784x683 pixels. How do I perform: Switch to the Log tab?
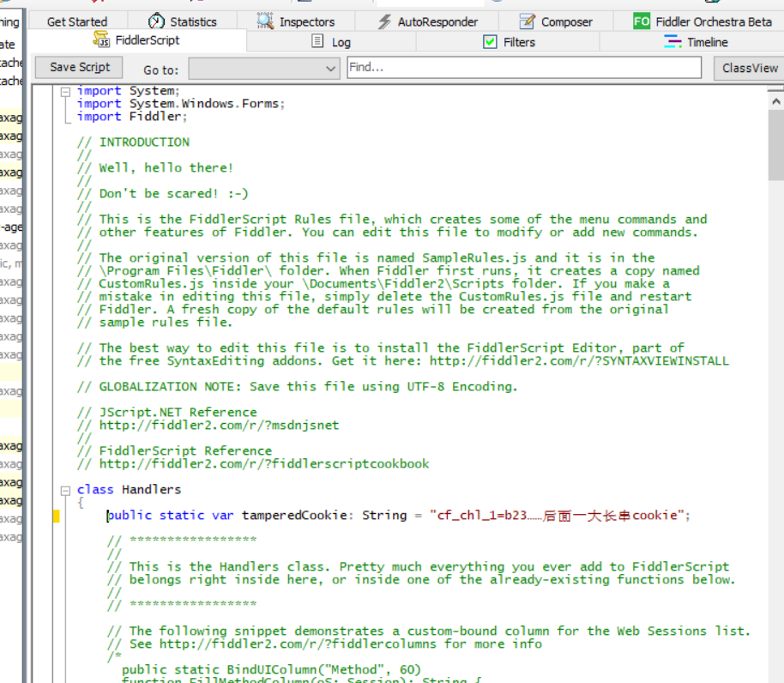(x=336, y=40)
